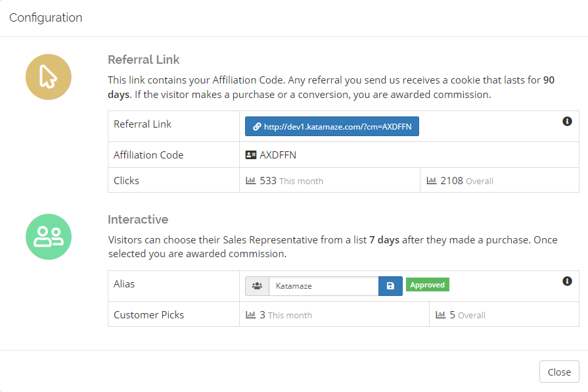Click the users group icon beside Alias field
The width and height of the screenshot is (588, 392).
[258, 286]
